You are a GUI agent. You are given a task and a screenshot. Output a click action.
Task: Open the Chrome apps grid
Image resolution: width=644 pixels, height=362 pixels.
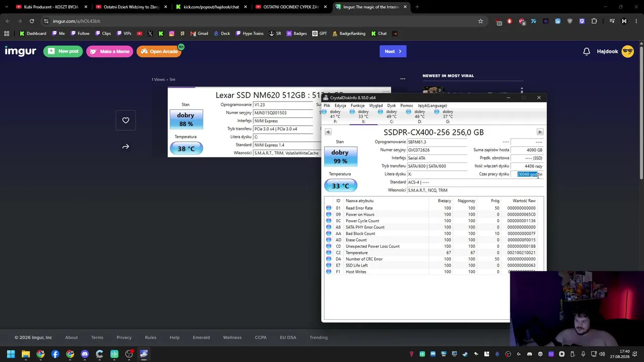coord(7,34)
